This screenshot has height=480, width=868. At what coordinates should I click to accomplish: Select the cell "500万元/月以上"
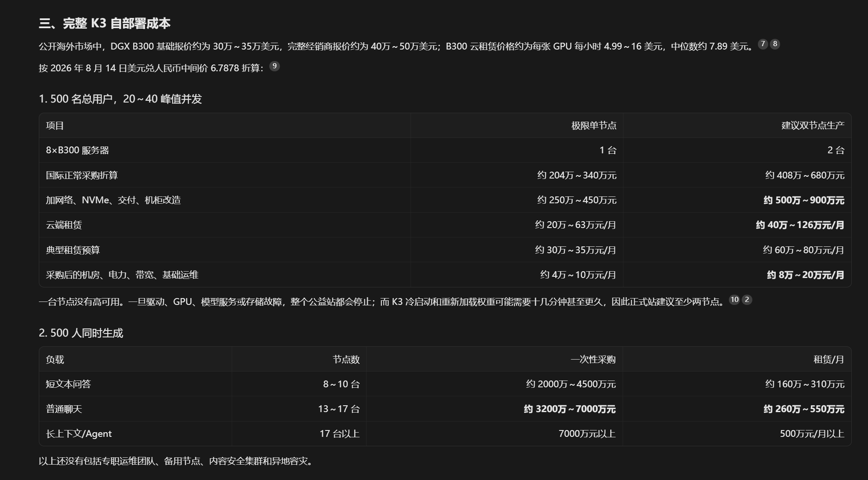[812, 434]
